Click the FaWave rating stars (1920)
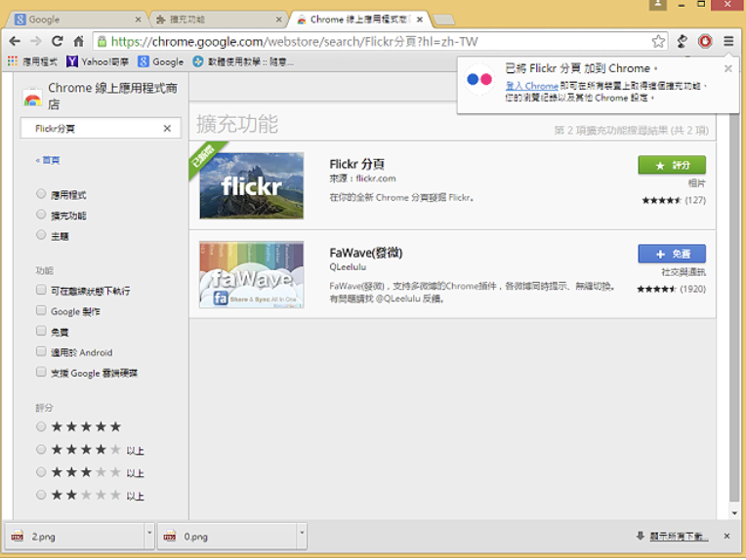This screenshot has height=560, width=746. pyautogui.click(x=656, y=289)
